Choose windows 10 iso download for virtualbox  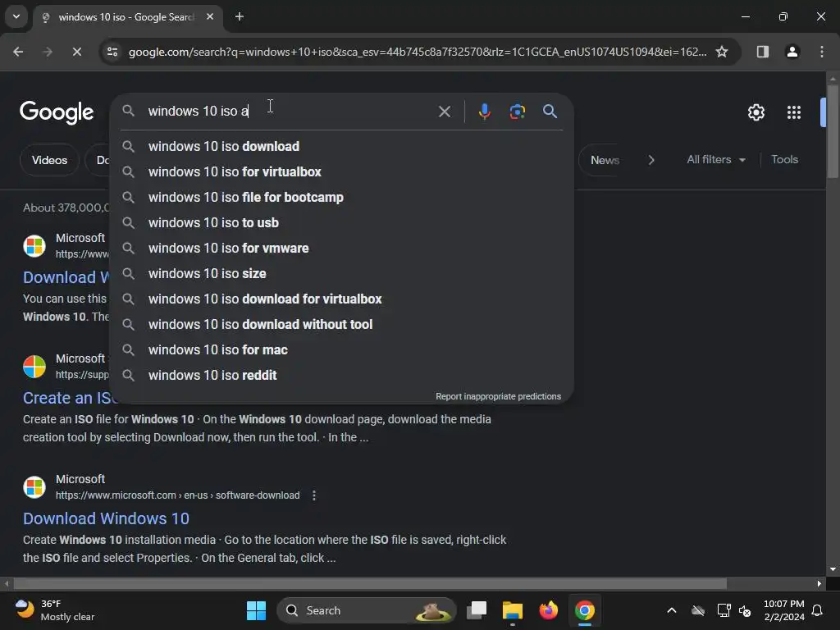tap(341, 299)
